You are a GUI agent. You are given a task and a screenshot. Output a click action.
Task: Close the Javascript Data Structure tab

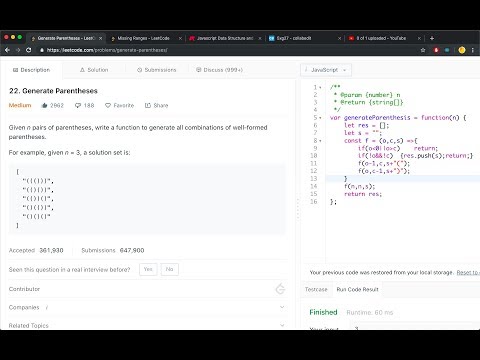pos(260,38)
